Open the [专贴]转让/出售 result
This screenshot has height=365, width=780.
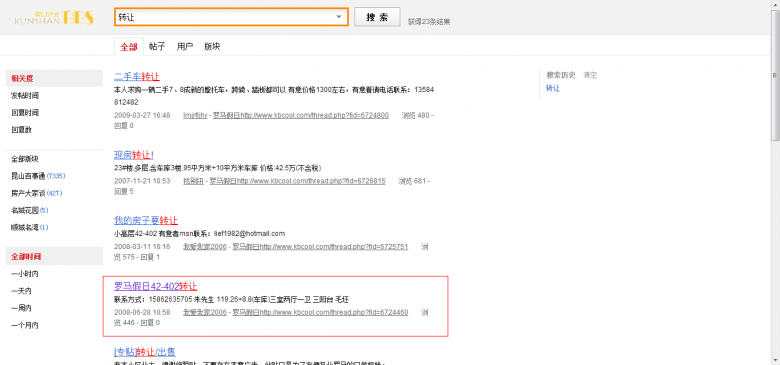(x=145, y=352)
